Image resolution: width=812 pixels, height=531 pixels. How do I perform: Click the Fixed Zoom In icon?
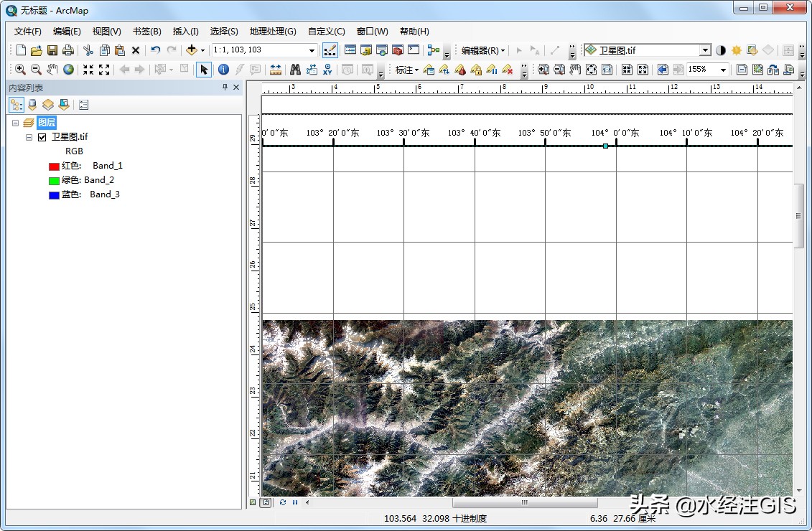pos(88,70)
